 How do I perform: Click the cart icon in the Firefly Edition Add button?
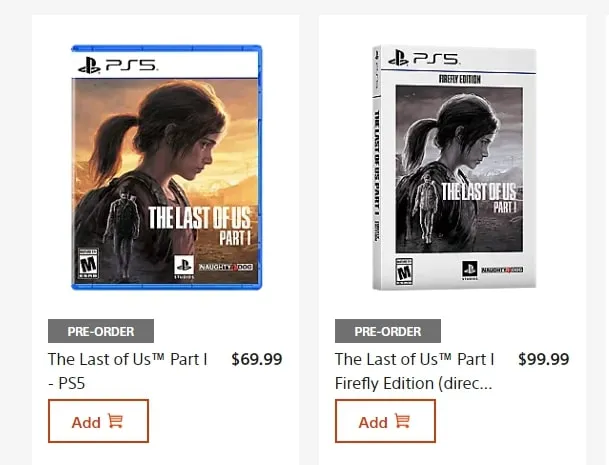(402, 421)
